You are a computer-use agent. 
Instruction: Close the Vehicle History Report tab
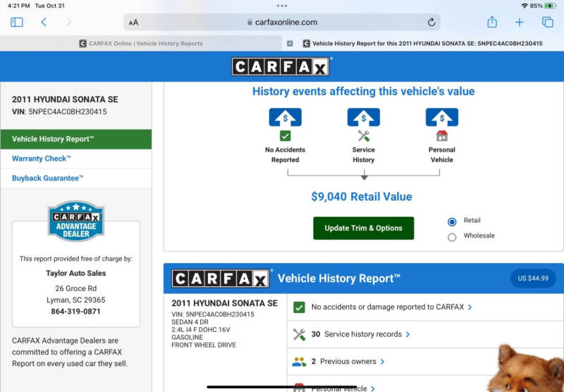(290, 44)
